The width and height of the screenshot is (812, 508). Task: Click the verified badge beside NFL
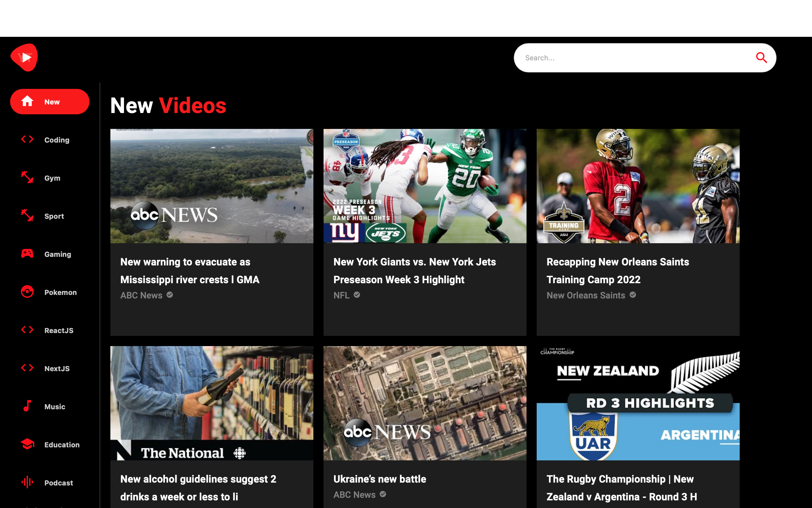357,295
